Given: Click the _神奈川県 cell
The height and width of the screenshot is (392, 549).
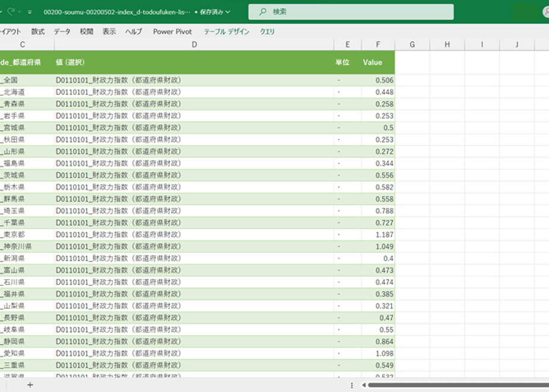Looking at the screenshot, I should click(27, 246).
